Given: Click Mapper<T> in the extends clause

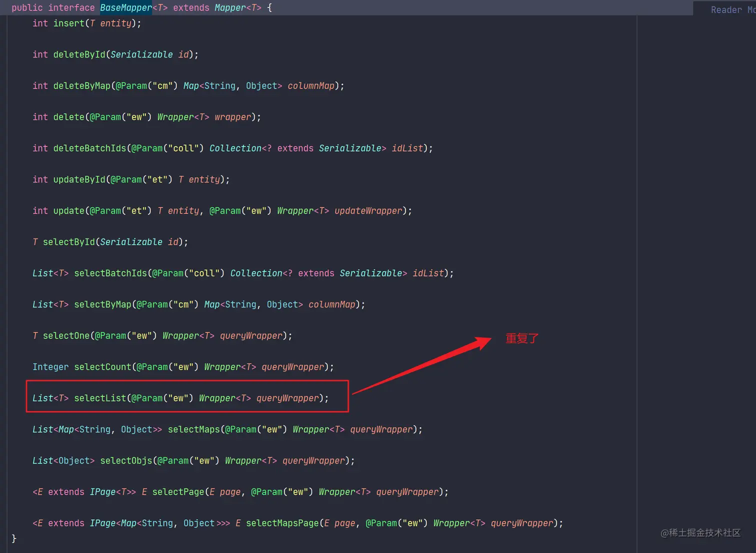Looking at the screenshot, I should click(x=238, y=8).
